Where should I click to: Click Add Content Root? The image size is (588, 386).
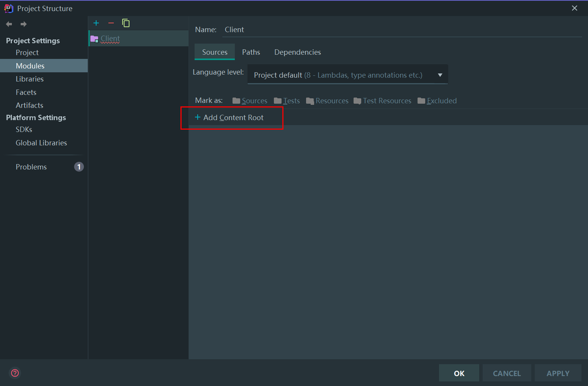coord(229,117)
